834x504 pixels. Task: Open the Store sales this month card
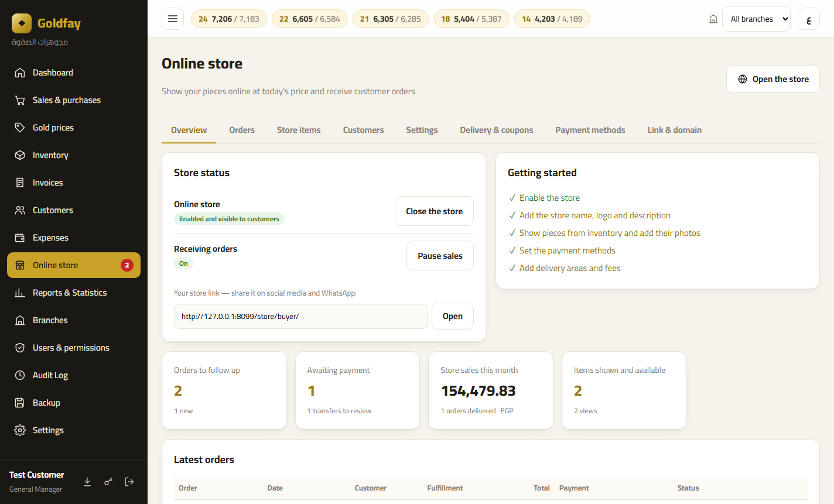491,390
